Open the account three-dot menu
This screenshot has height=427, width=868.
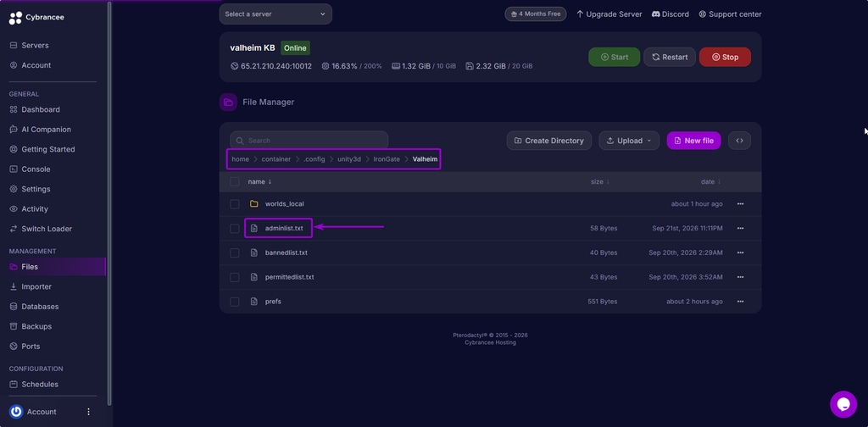88,412
